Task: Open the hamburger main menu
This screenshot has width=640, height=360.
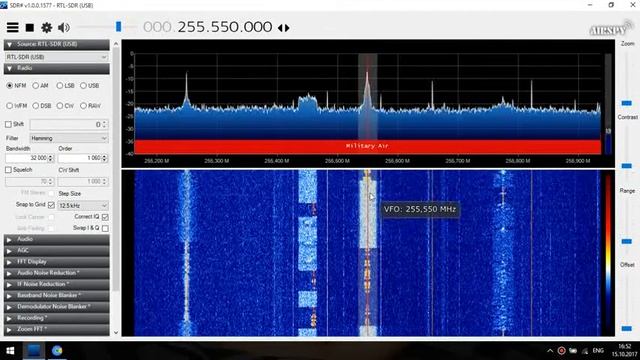Action: point(13,27)
